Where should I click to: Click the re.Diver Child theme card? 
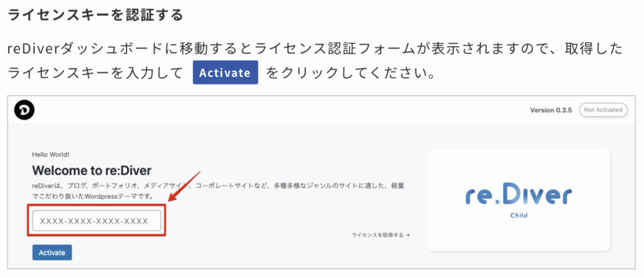519,200
